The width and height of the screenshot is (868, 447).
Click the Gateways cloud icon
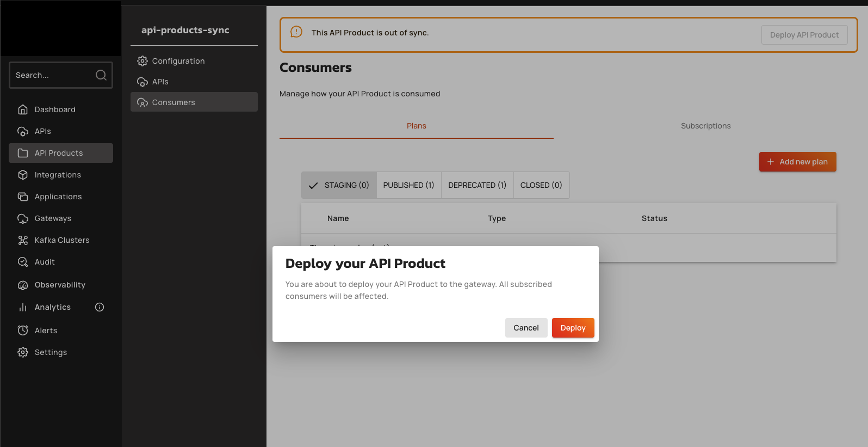tap(23, 218)
